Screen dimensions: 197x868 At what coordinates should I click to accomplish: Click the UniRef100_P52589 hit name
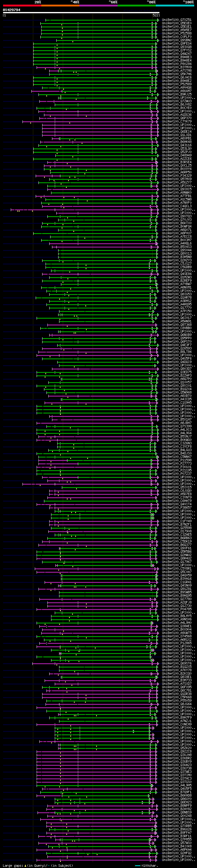tap(177, 84)
